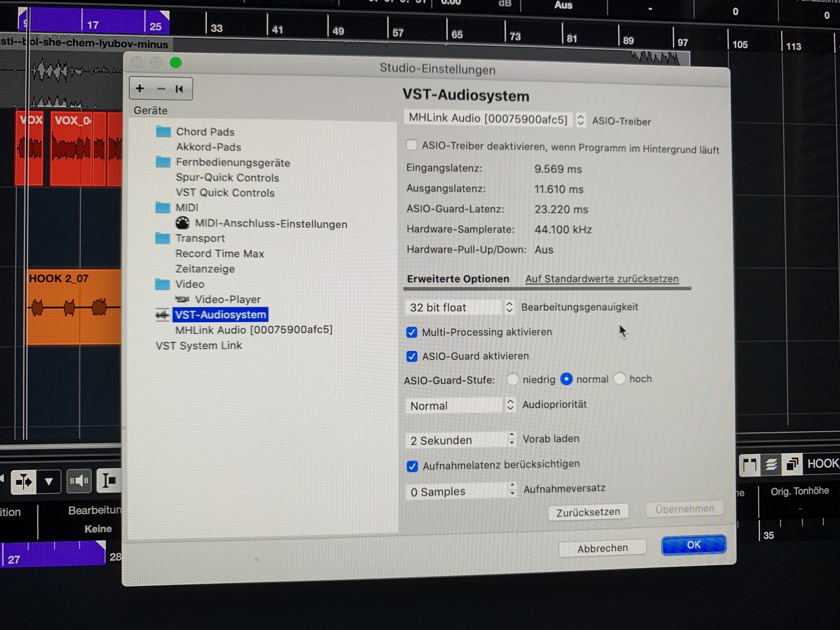Click the stacked lines icon near HOOK
The width and height of the screenshot is (840, 630).
pyautogui.click(x=771, y=464)
